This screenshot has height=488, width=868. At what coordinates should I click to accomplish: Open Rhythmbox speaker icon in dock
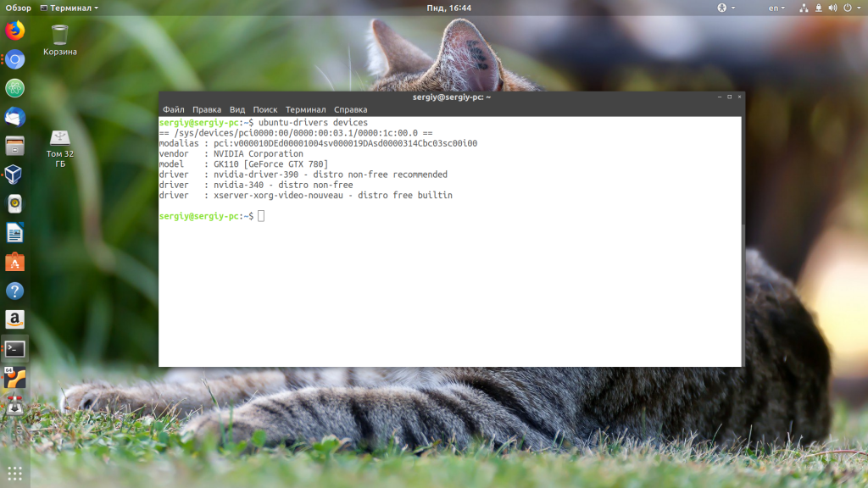click(x=15, y=204)
